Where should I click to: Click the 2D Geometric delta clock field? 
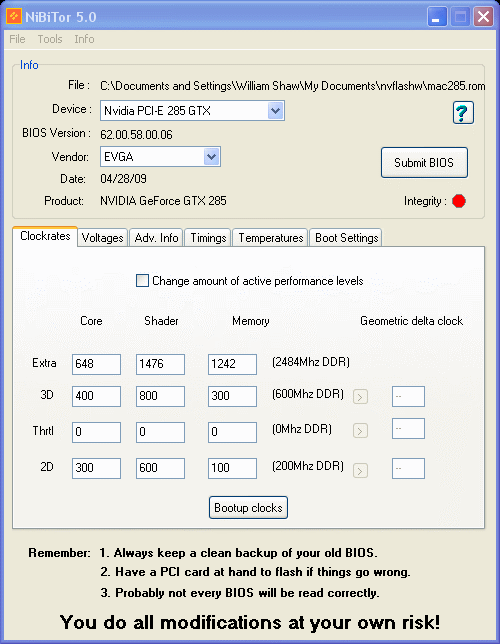point(408,468)
